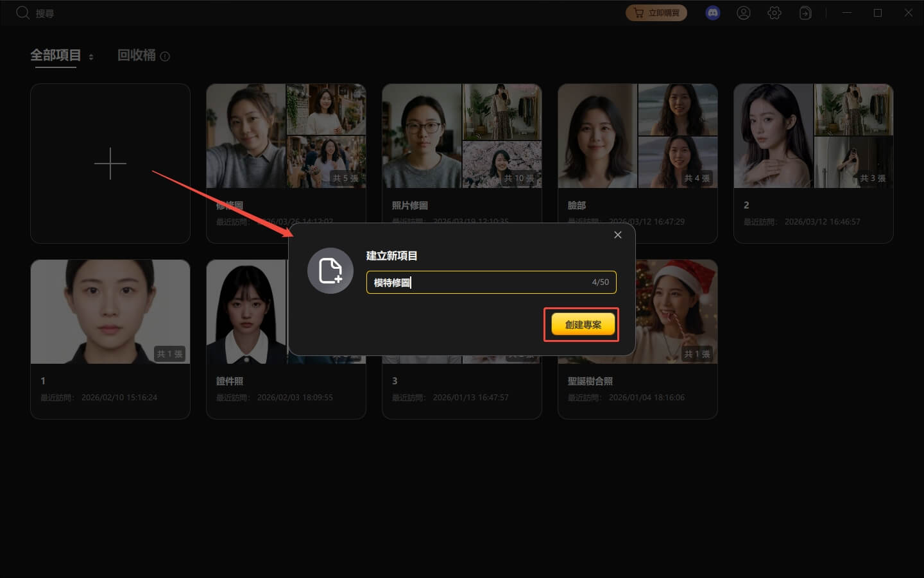Viewport: 924px width, 578px height.
Task: Minimize the application window
Action: tap(847, 13)
